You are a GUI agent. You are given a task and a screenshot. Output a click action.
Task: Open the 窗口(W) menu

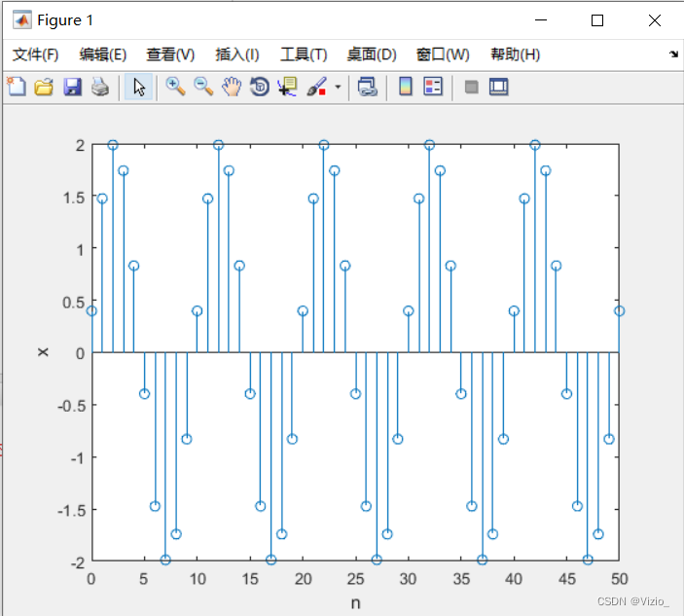tap(443, 54)
